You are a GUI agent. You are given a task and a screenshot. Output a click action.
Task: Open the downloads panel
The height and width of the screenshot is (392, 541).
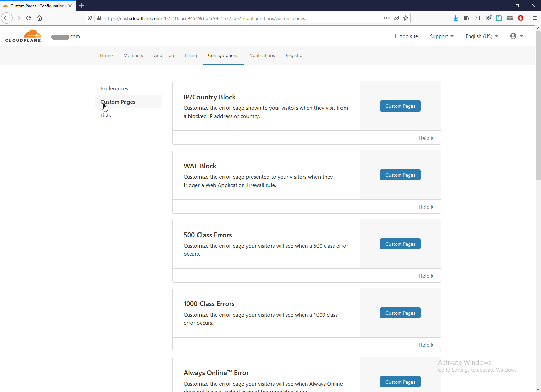pos(456,18)
